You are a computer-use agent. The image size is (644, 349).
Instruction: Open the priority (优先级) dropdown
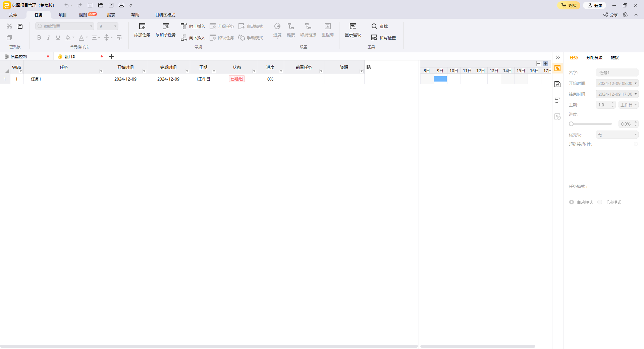[x=617, y=135]
